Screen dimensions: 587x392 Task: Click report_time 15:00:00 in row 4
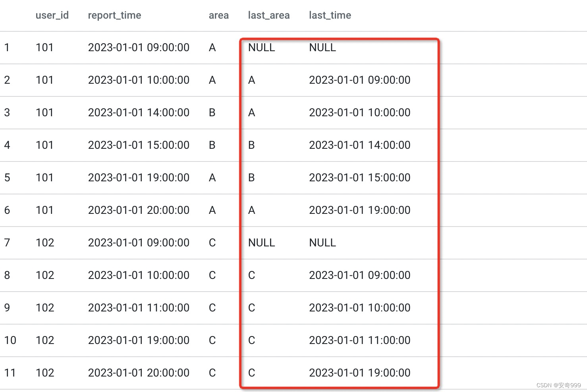pos(139,145)
